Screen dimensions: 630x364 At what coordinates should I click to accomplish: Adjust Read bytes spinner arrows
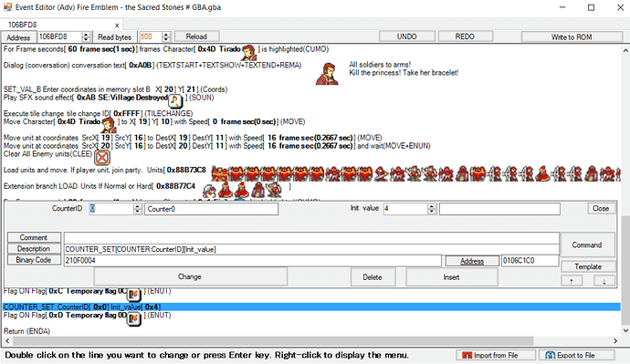click(166, 36)
